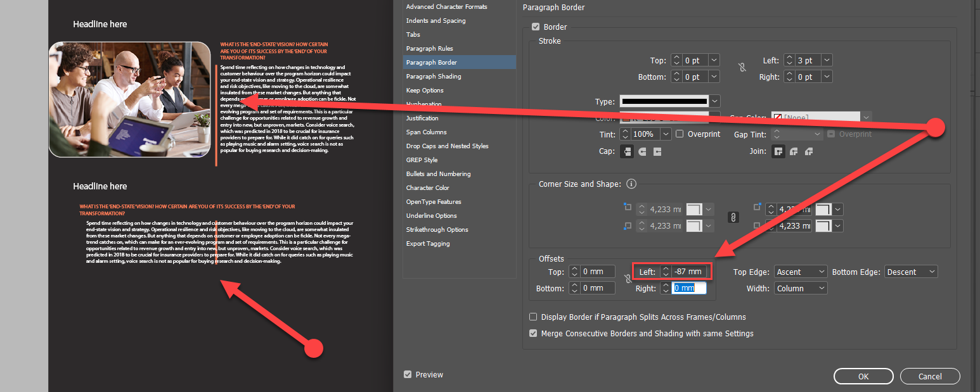Select the Round Join option
This screenshot has width=980, height=392.
[794, 151]
